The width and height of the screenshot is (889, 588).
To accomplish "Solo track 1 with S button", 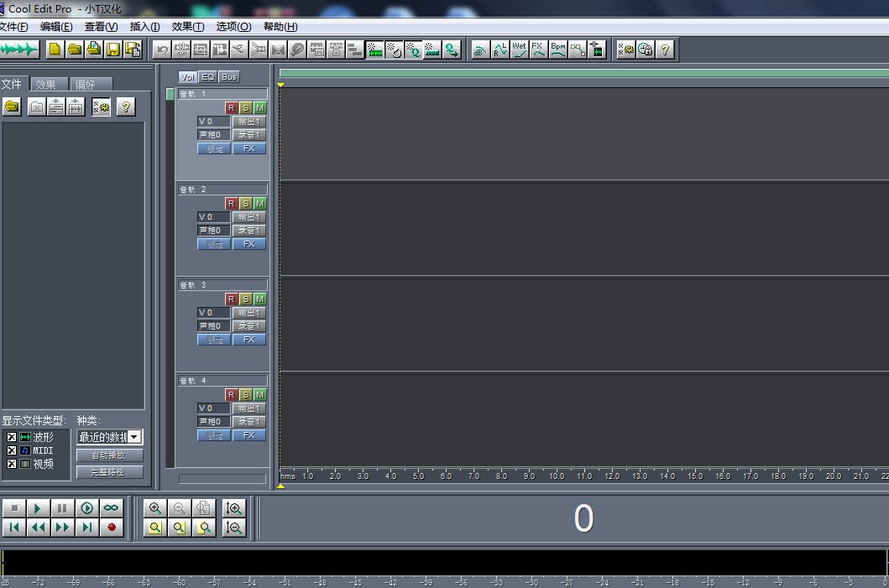I will (245, 107).
